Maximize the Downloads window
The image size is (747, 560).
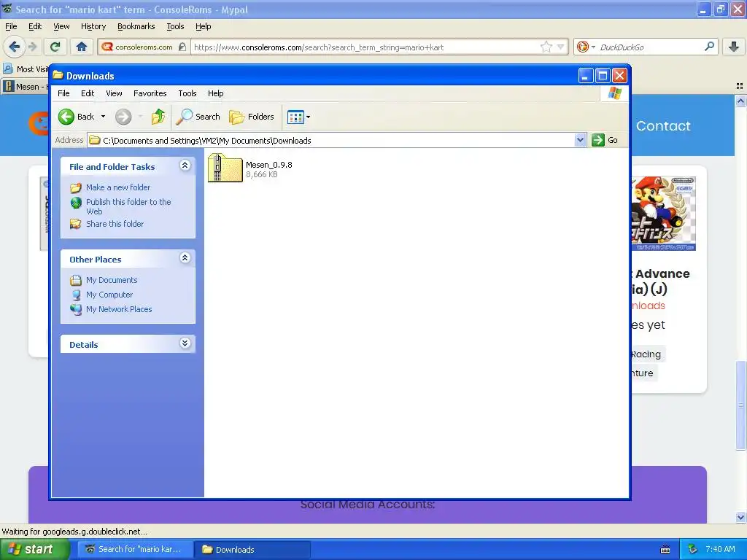[603, 76]
